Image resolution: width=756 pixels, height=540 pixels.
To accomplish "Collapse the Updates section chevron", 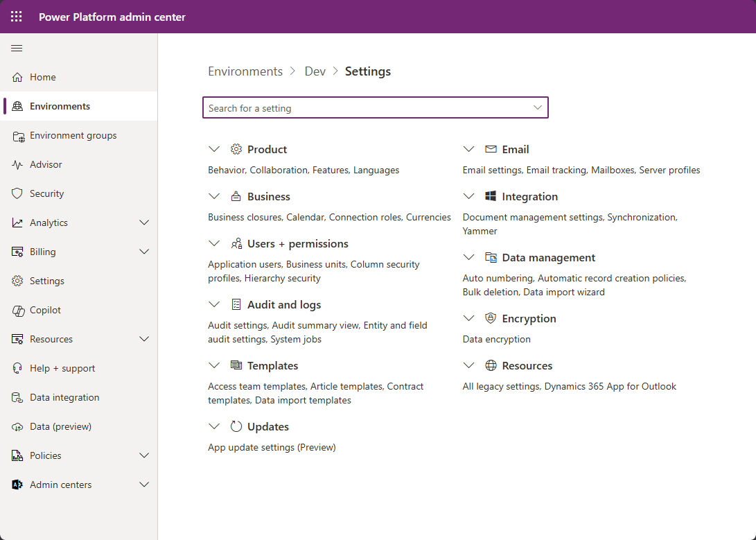I will 214,426.
